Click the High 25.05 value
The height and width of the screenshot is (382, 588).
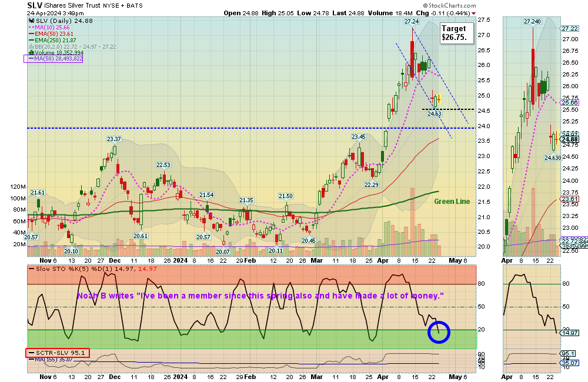(x=278, y=13)
